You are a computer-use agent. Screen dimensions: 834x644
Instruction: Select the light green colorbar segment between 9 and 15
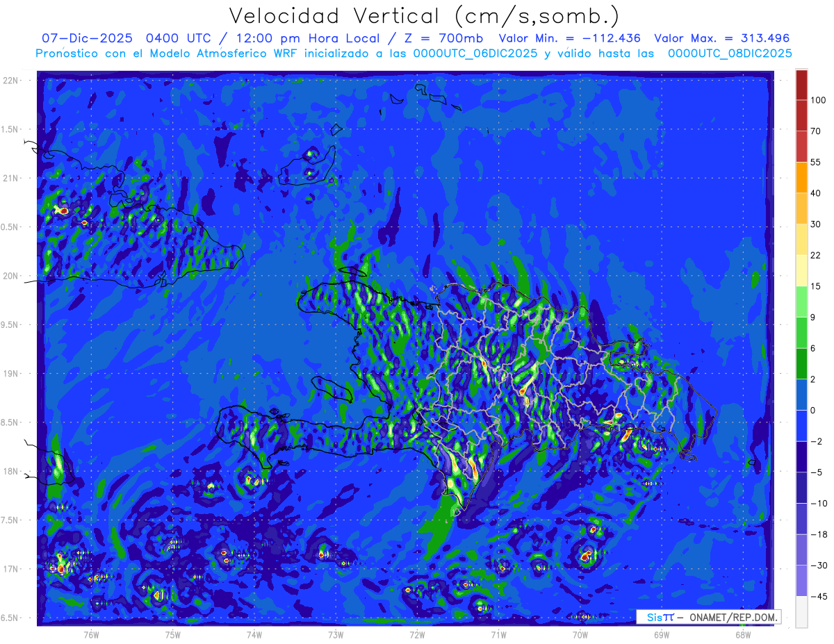(801, 302)
